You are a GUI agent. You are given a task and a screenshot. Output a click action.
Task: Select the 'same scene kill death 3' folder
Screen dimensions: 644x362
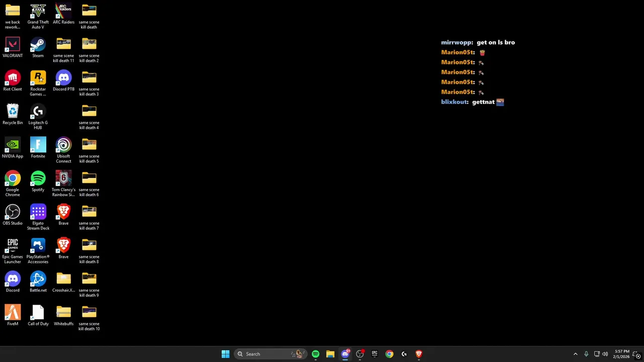click(x=89, y=83)
